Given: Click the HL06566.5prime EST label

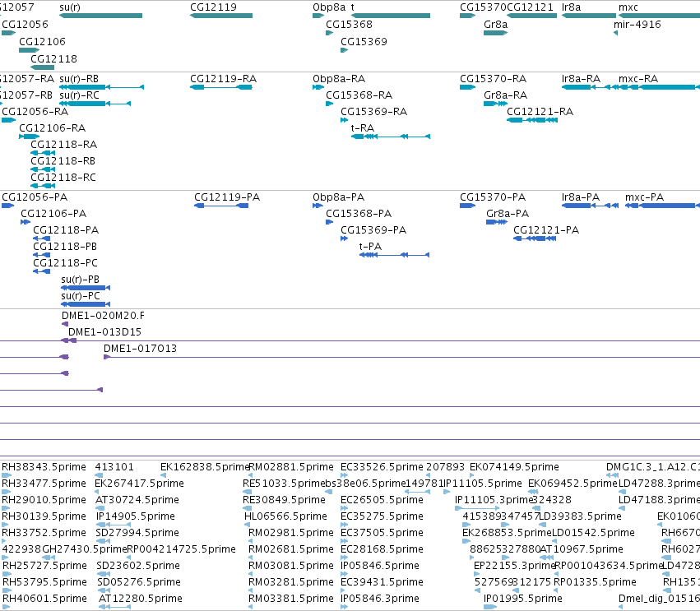Looking at the screenshot, I should [285, 516].
